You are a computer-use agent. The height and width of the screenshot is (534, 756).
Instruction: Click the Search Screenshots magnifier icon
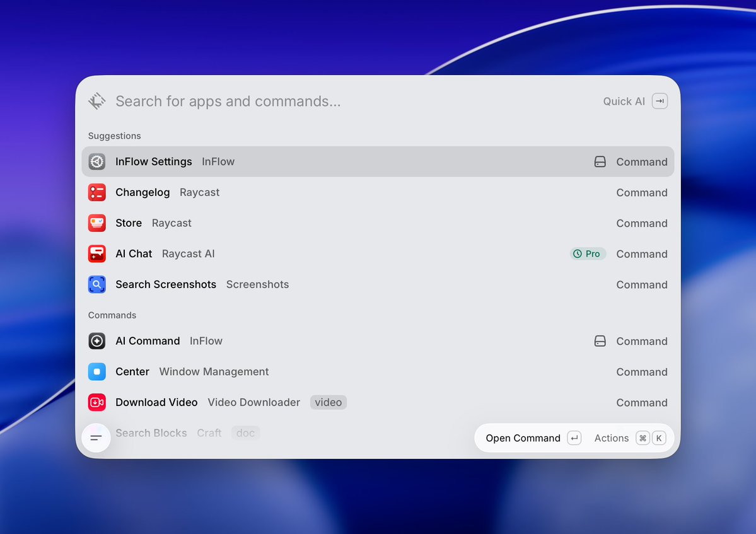coord(97,284)
